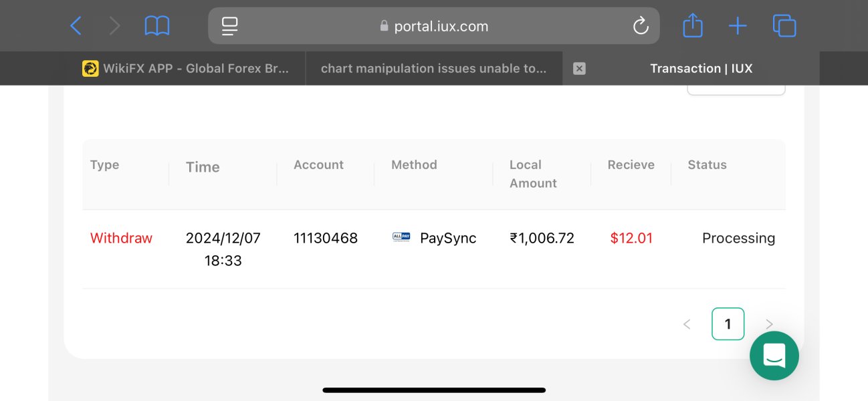Select page 1 in pagination
The height and width of the screenshot is (401, 868).
[x=728, y=324]
